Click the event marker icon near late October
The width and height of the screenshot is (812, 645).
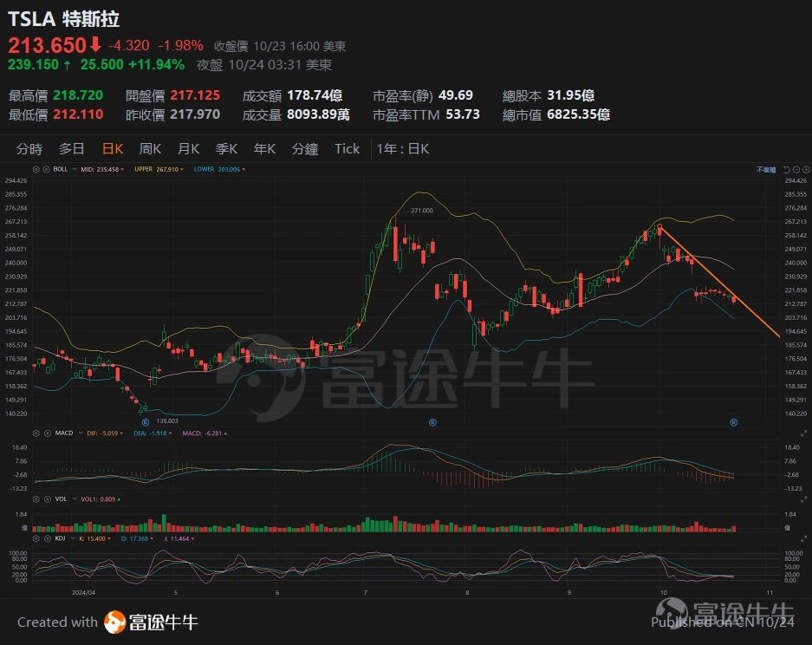734,422
